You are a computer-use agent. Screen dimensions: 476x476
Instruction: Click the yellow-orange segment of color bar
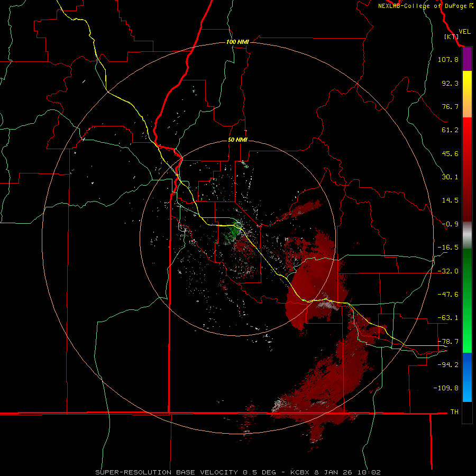467,94
